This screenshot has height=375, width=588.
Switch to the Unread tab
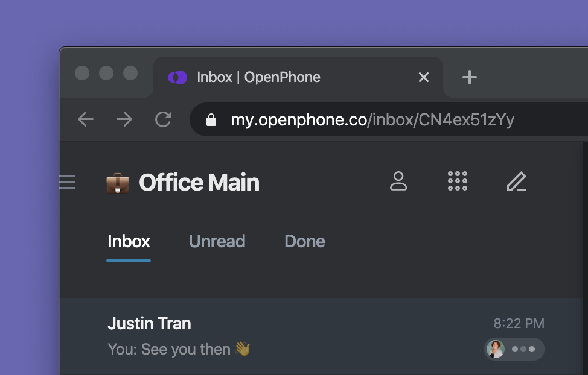pyautogui.click(x=217, y=241)
